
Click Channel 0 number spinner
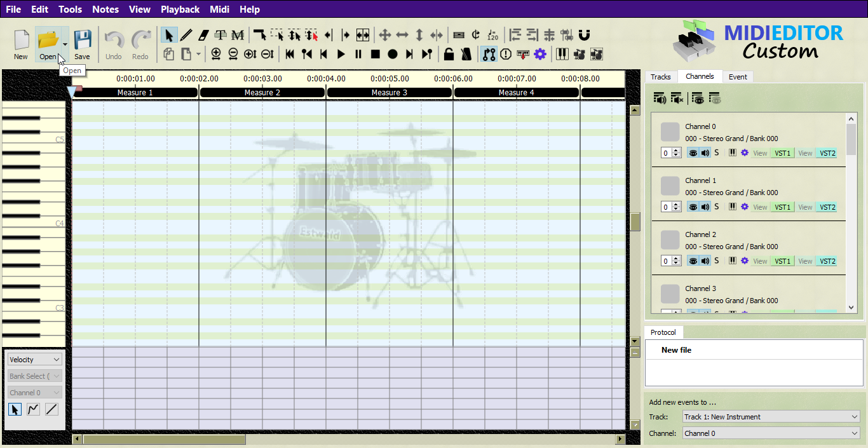point(671,153)
